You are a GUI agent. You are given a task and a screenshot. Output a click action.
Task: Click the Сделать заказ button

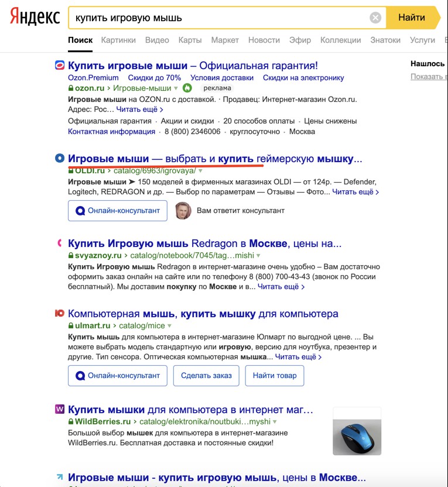point(206,376)
